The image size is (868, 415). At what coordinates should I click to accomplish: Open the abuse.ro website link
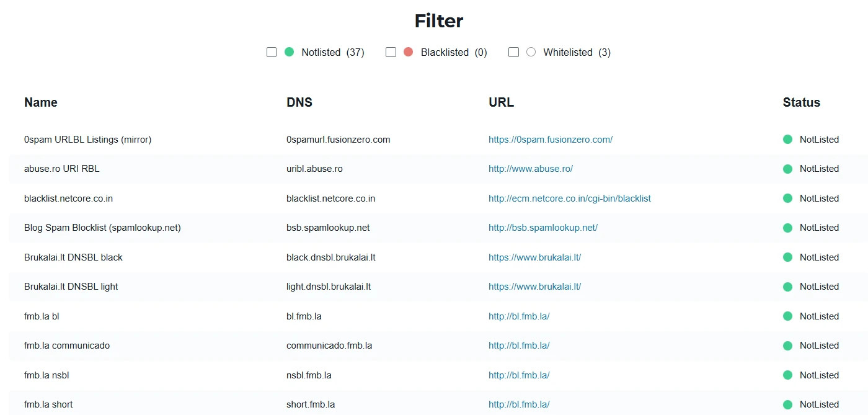(x=531, y=169)
